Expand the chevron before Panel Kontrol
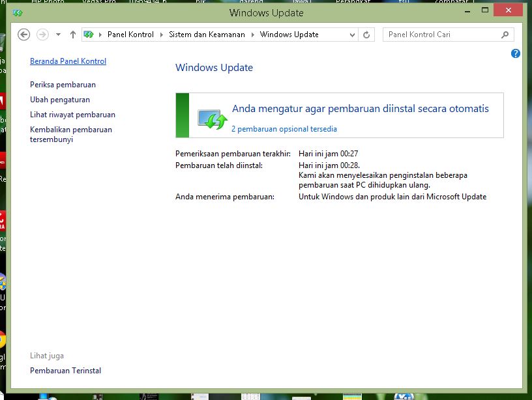532x400 pixels. point(100,35)
